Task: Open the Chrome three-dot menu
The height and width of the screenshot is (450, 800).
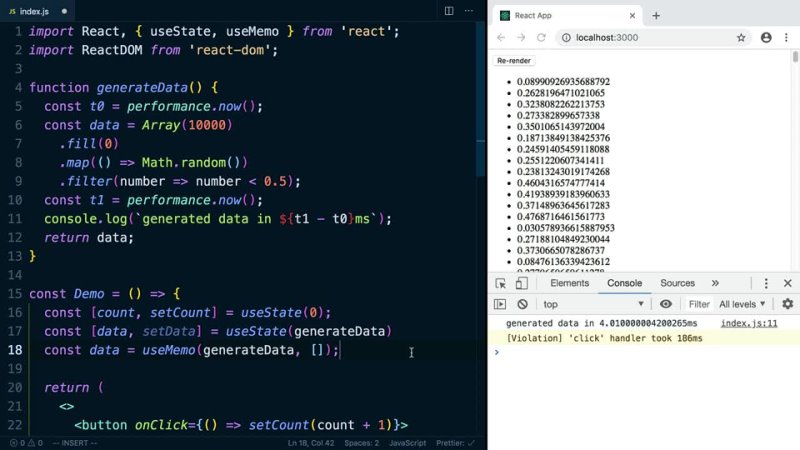Action: click(786, 38)
